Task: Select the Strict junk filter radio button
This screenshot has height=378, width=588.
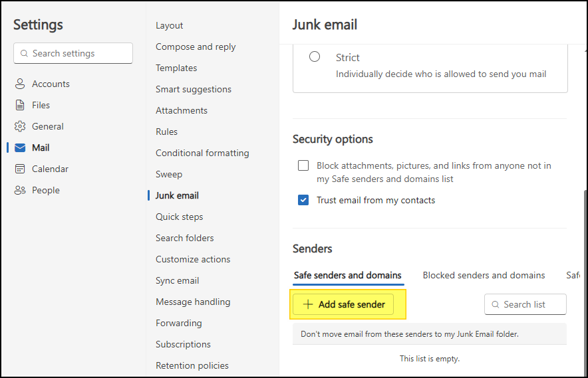Action: (x=314, y=56)
